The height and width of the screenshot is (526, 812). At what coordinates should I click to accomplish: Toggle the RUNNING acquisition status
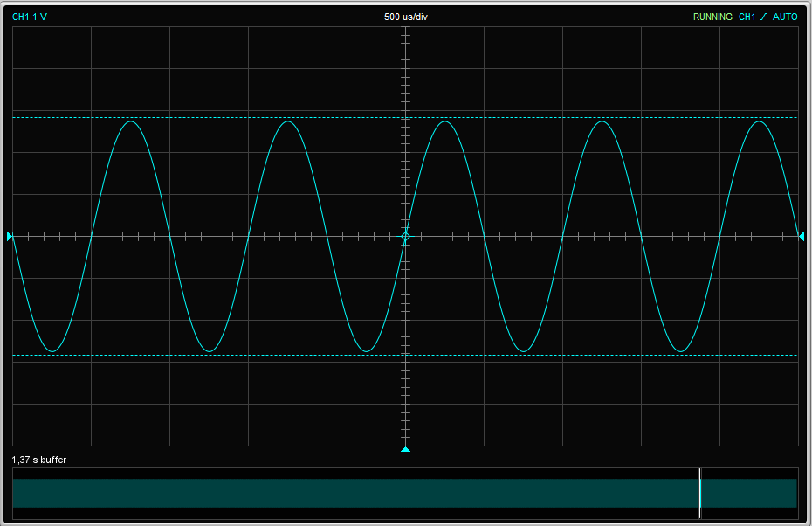(712, 17)
